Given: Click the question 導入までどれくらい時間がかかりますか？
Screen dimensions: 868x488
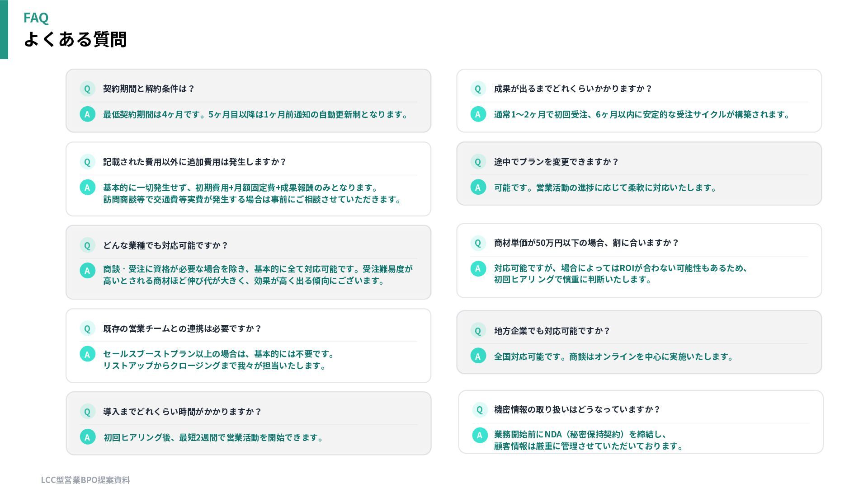Looking at the screenshot, I should pos(182,412).
